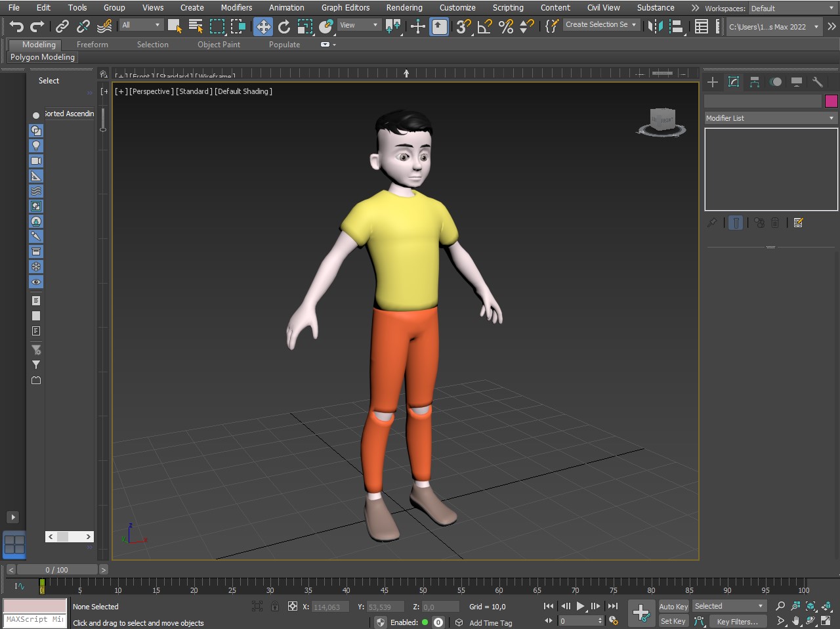Toggle display of cameras in Scene Explorer
This screenshot has height=629, width=840.
36,161
